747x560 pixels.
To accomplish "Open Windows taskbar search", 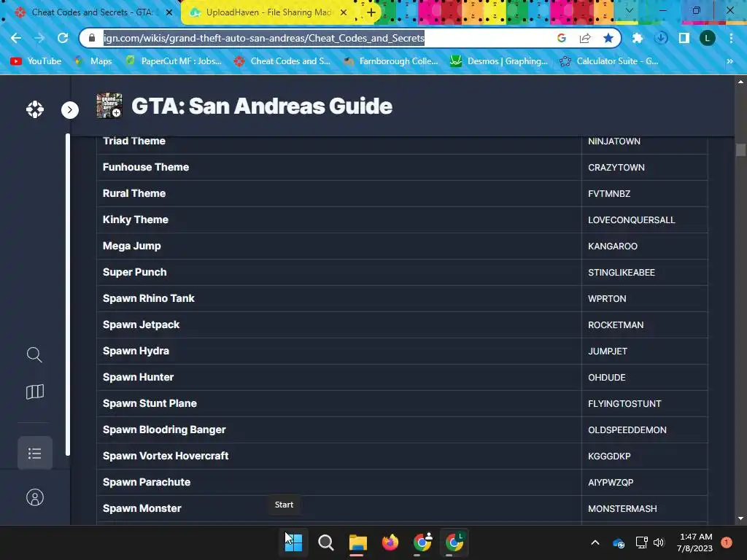I will point(326,542).
